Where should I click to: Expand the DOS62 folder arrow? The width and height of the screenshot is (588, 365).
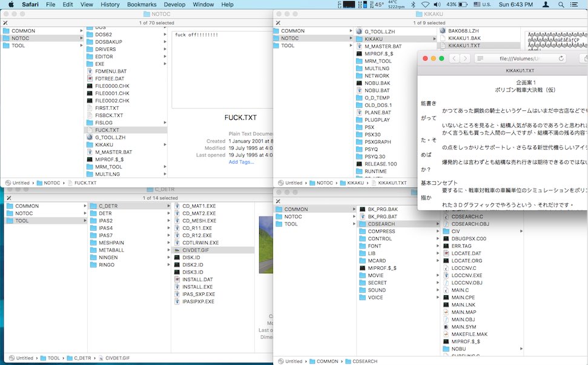(165, 35)
